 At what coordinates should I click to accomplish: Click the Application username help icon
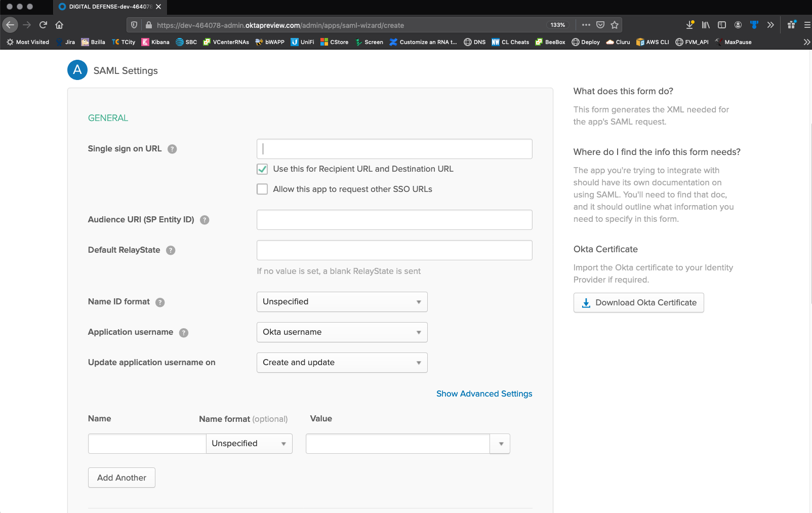pos(184,333)
